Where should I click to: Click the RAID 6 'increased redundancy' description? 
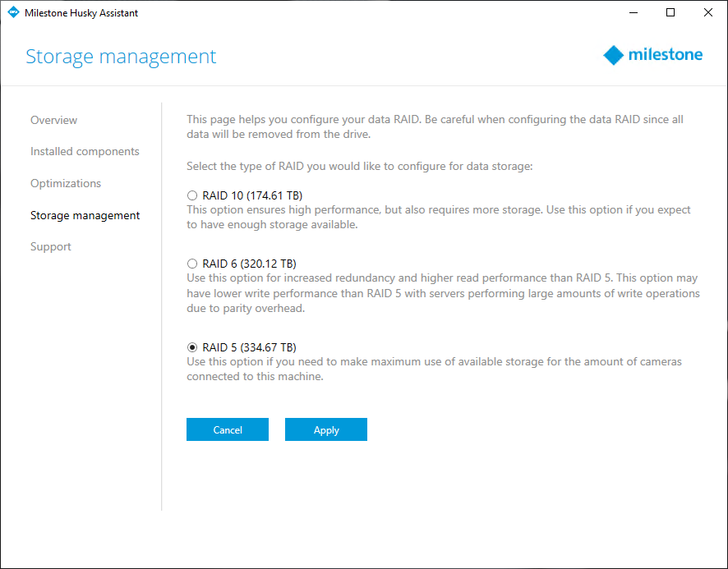(444, 293)
